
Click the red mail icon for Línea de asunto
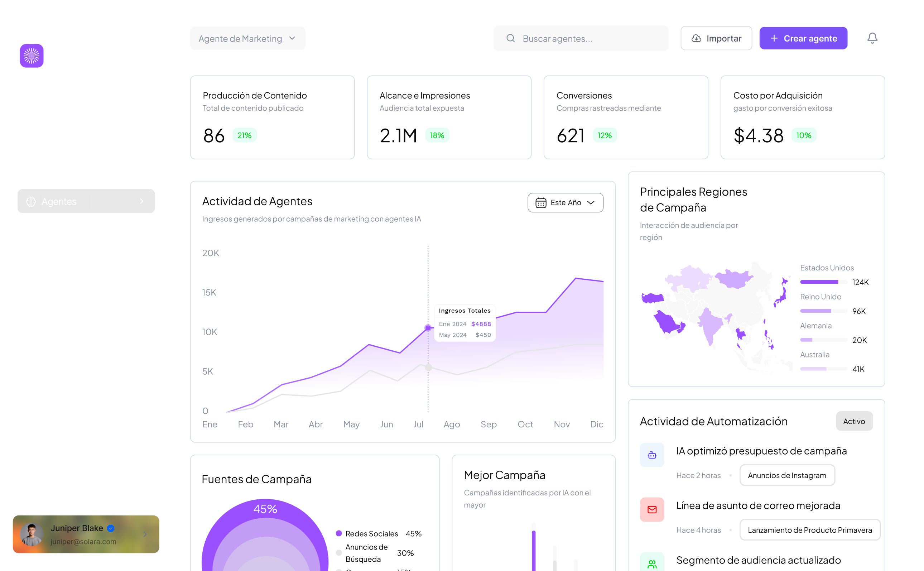pyautogui.click(x=652, y=510)
